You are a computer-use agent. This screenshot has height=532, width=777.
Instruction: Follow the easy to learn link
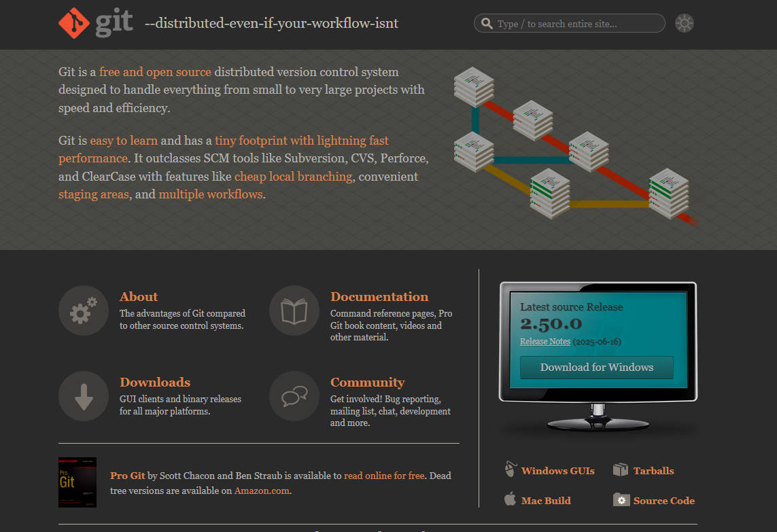(124, 141)
